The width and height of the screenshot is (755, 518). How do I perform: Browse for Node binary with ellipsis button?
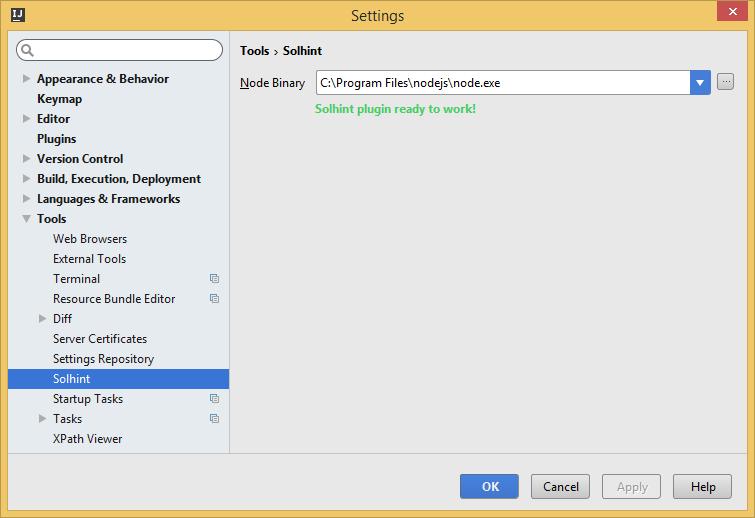click(x=725, y=82)
